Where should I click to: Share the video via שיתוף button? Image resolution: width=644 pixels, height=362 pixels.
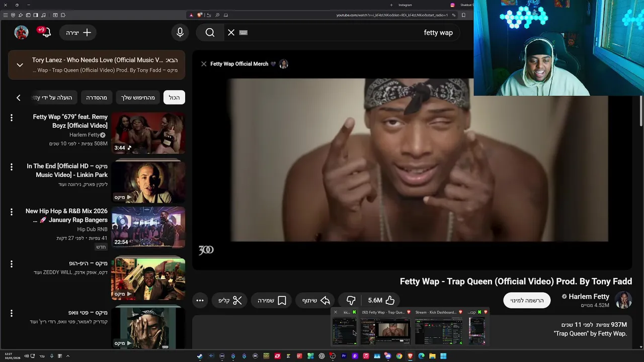316,300
